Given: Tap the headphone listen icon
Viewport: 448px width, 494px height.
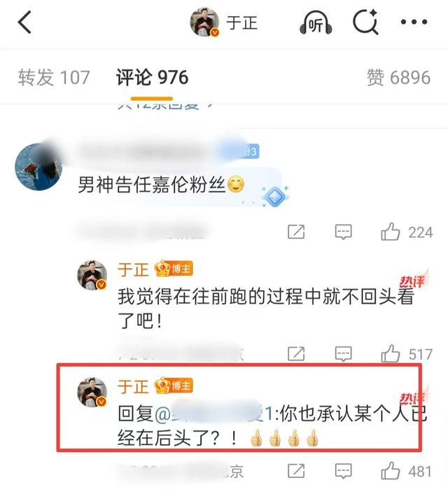Looking at the screenshot, I should coord(316,22).
